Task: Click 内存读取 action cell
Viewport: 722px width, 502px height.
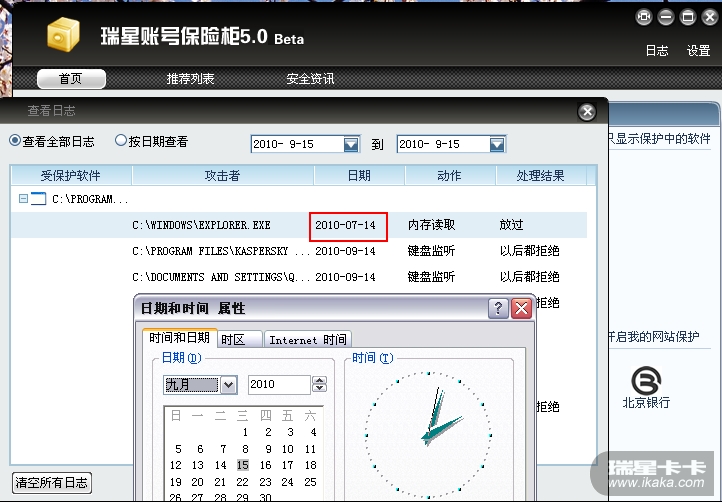Action: [x=431, y=225]
